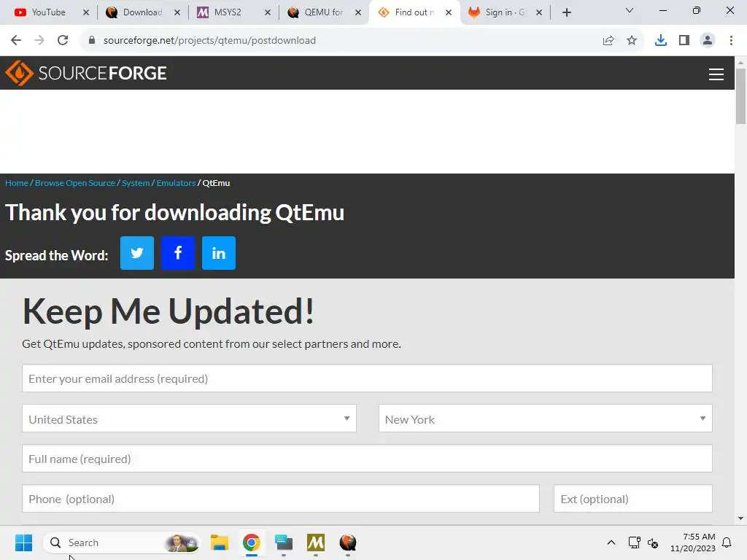
Task: Open the chat-window taskbar app icon
Action: click(284, 542)
